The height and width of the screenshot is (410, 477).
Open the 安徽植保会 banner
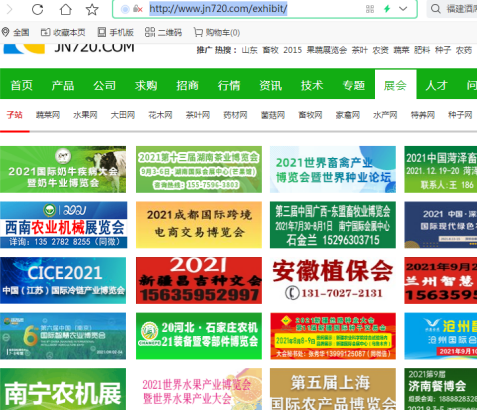click(x=333, y=280)
